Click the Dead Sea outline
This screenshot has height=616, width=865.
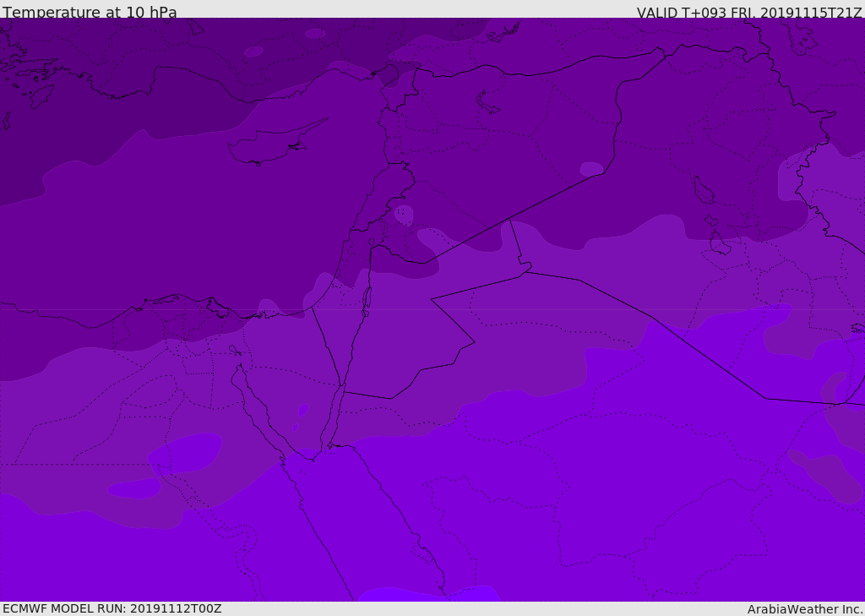coord(367,298)
